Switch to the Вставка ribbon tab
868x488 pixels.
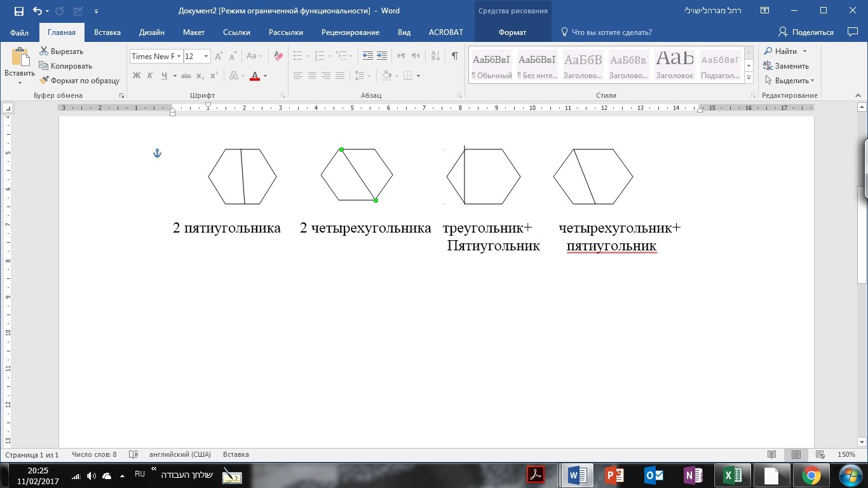click(x=107, y=32)
